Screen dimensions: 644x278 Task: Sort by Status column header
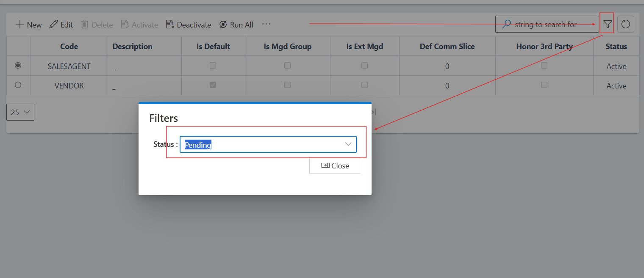616,47
